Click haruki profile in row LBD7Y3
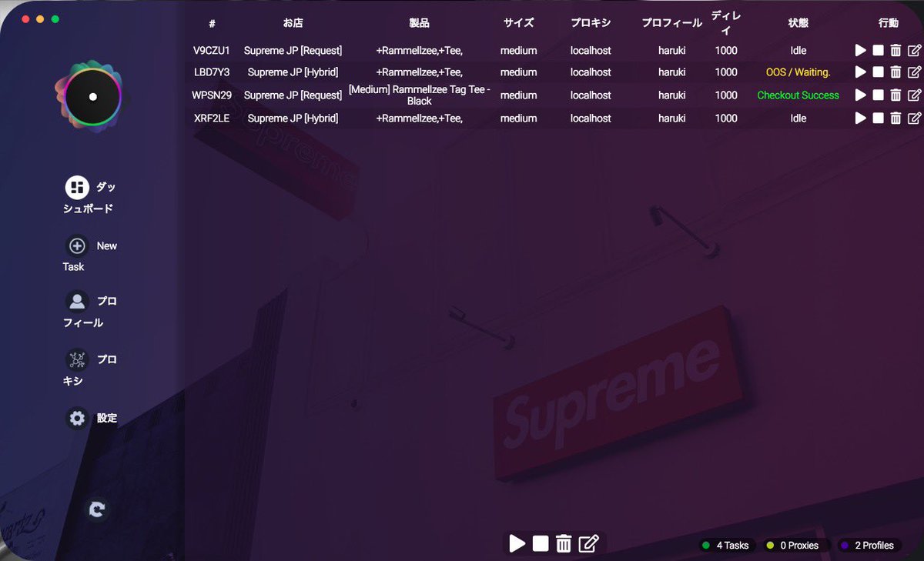 pyautogui.click(x=672, y=72)
